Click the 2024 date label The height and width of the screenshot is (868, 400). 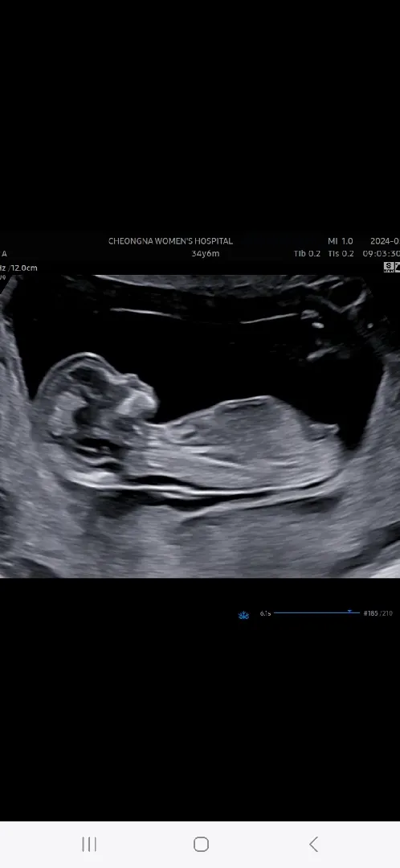click(x=385, y=241)
